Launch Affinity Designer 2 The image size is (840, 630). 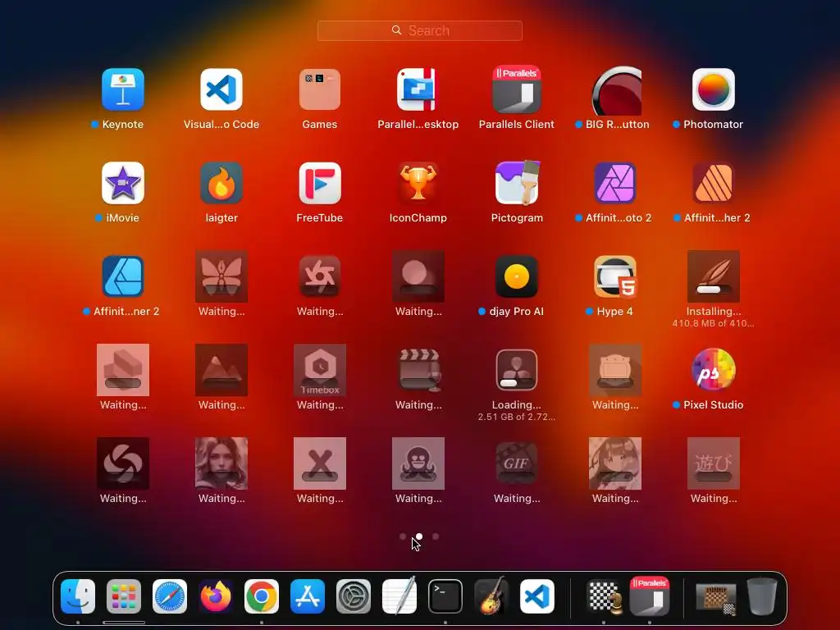click(x=123, y=276)
